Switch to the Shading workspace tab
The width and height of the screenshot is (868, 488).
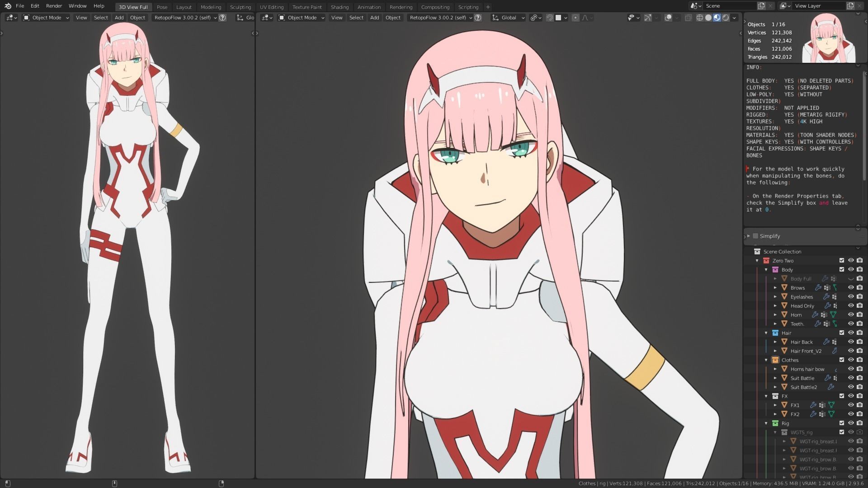[x=340, y=7]
